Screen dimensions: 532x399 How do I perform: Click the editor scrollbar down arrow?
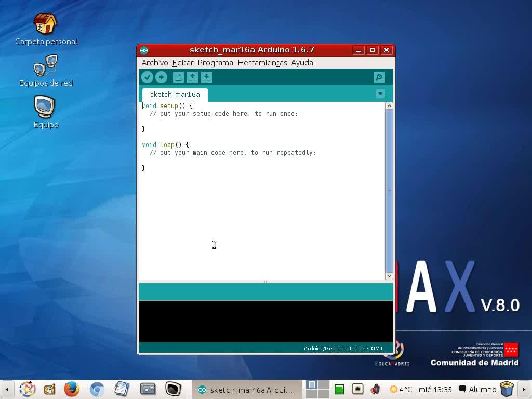(389, 276)
